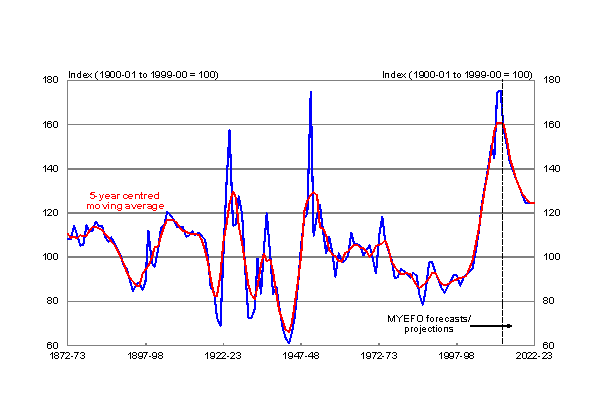Viewport: 606px width, 402px height.
Task: Click the blue line peak near 1947-48
Action: 311,92
